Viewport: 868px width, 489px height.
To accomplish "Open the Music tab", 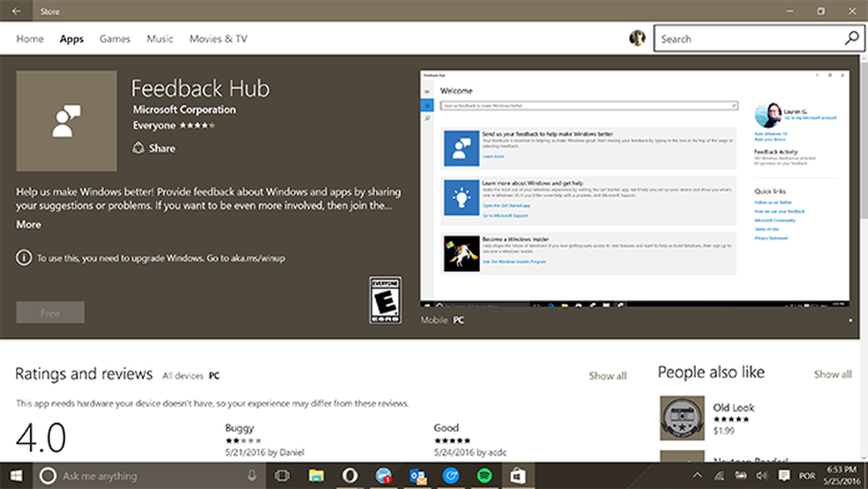I will pos(160,39).
